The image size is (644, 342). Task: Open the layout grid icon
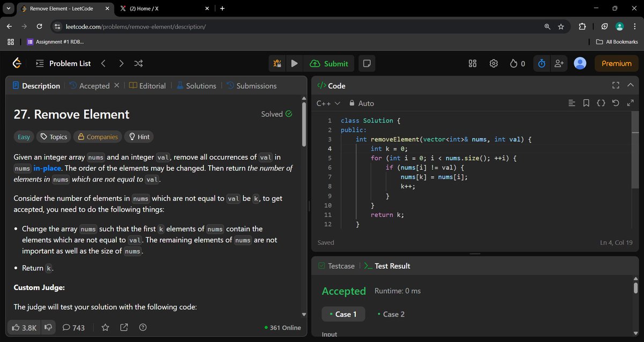(x=473, y=63)
